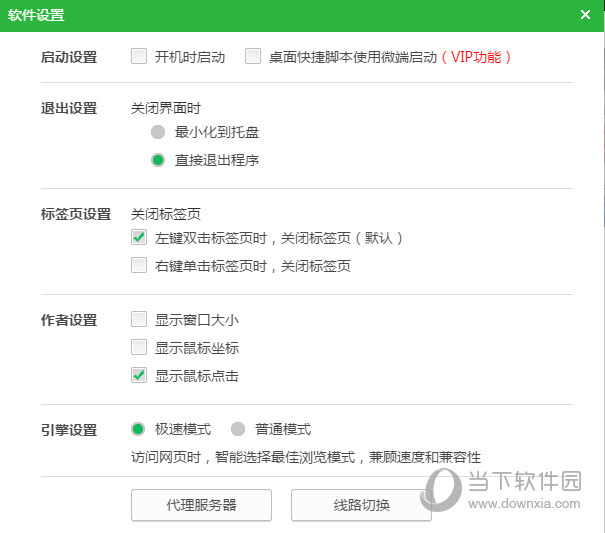The width and height of the screenshot is (605, 533).
Task: Uncheck the 显示鼠标点击 checkbox
Action: (139, 375)
